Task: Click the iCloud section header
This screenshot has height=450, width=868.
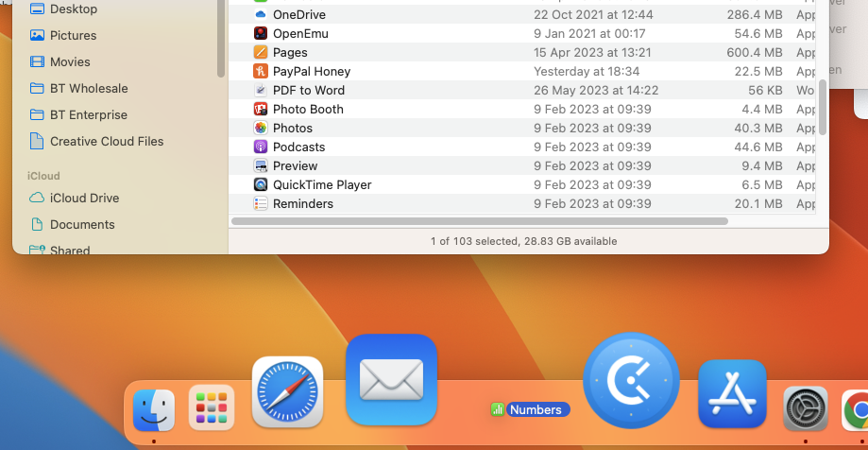Action: pyautogui.click(x=43, y=176)
